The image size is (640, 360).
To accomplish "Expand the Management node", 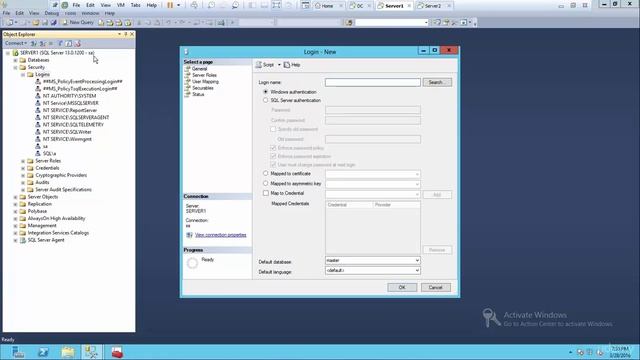I will tap(16, 226).
